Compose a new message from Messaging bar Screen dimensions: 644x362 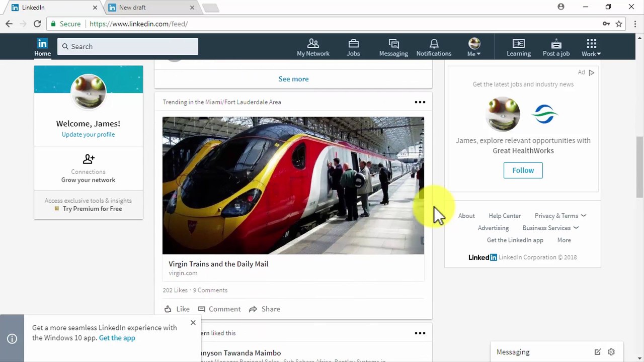(597, 352)
